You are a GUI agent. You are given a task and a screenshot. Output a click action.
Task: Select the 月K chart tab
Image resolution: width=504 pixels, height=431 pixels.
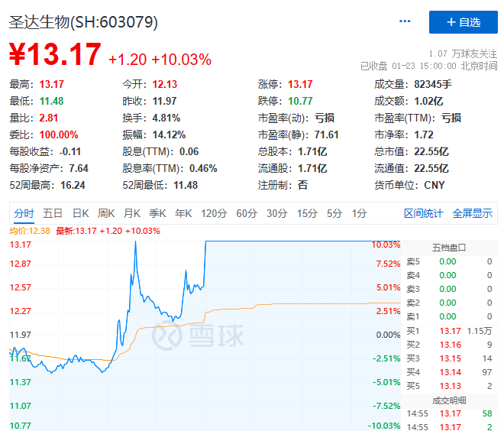click(132, 213)
